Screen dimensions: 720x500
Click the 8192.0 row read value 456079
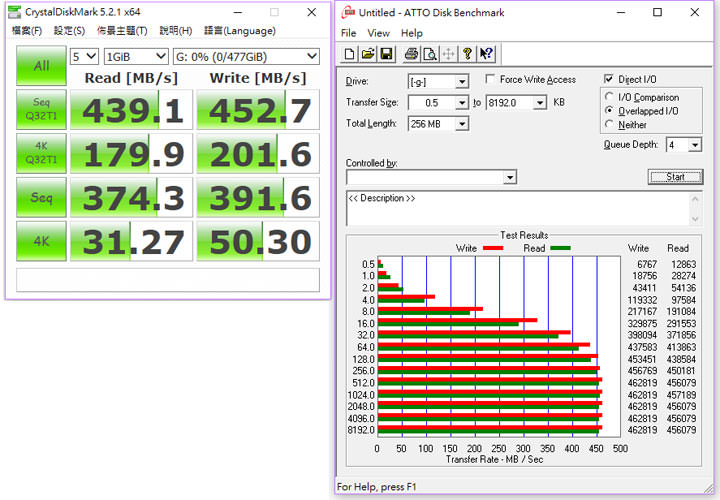(681, 430)
